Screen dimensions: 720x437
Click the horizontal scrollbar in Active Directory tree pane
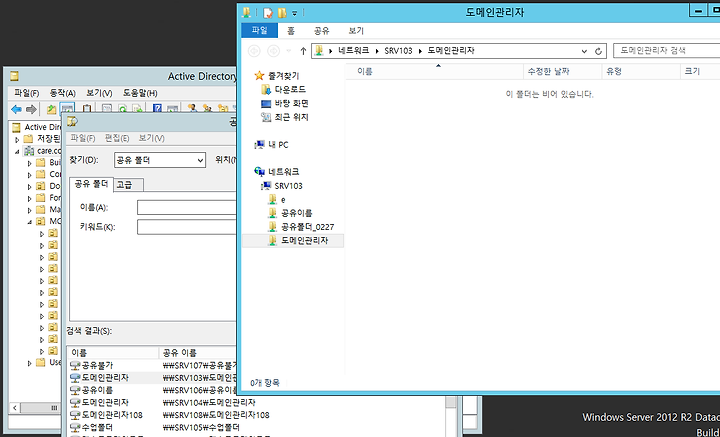click(x=36, y=408)
